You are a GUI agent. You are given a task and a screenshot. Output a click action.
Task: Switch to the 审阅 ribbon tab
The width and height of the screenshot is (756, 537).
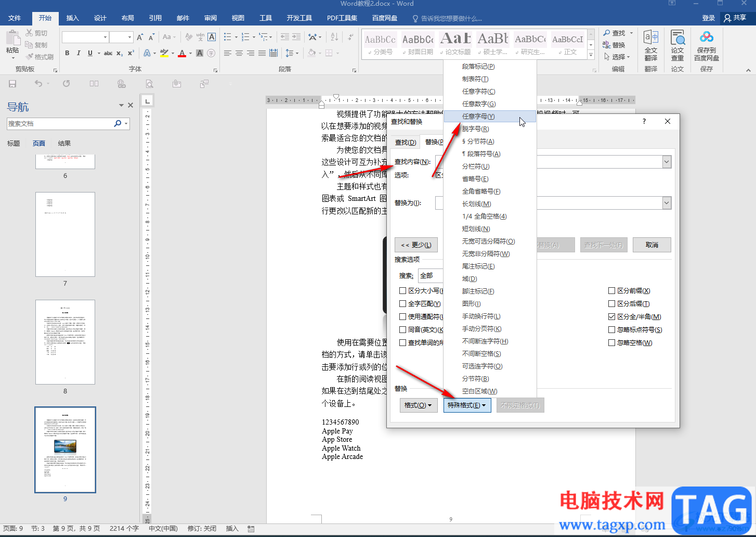[211, 18]
